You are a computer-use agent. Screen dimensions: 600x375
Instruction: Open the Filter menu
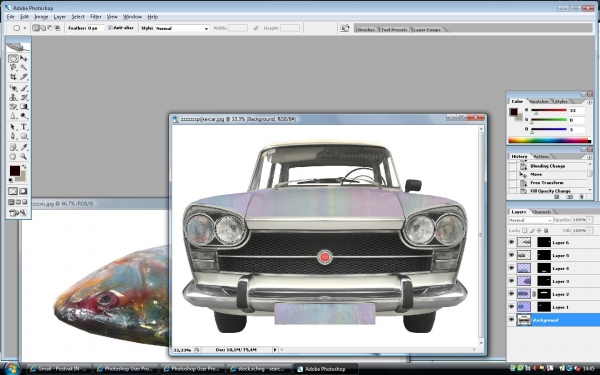96,17
